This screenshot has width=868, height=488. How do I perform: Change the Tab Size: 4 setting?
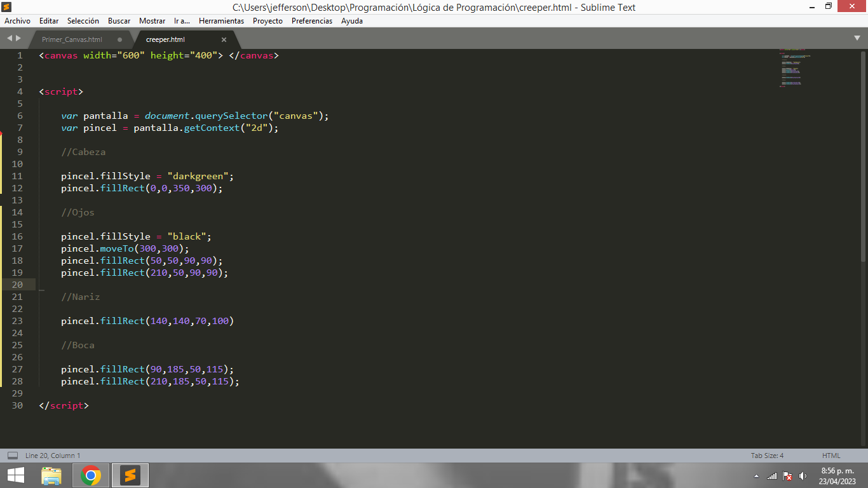point(767,456)
